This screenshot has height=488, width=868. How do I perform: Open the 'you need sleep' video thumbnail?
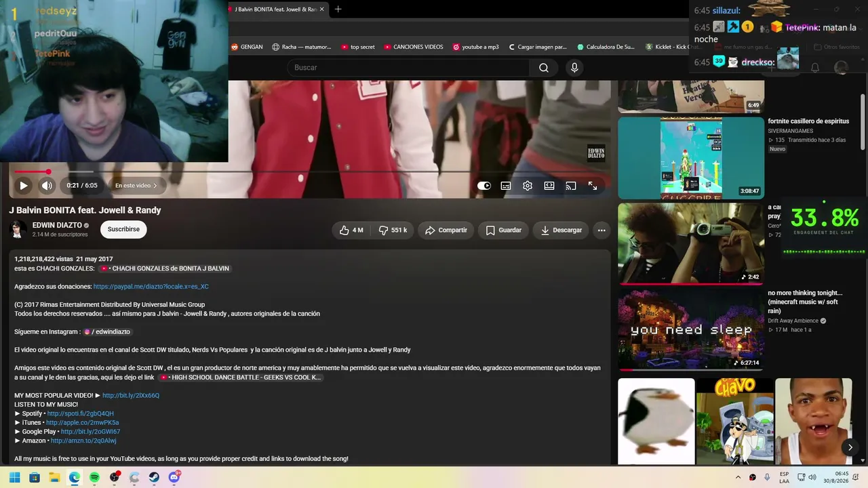691,330
